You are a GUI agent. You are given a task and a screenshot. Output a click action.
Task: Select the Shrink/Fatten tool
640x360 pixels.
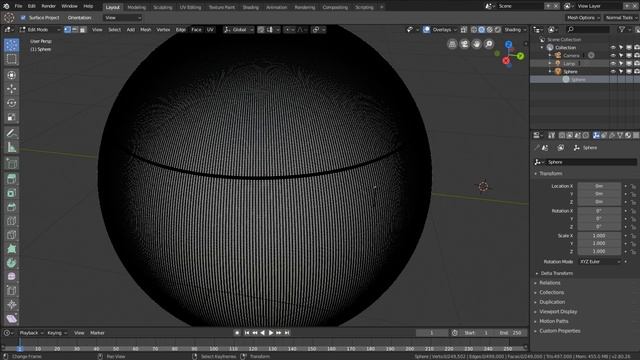click(x=11, y=304)
